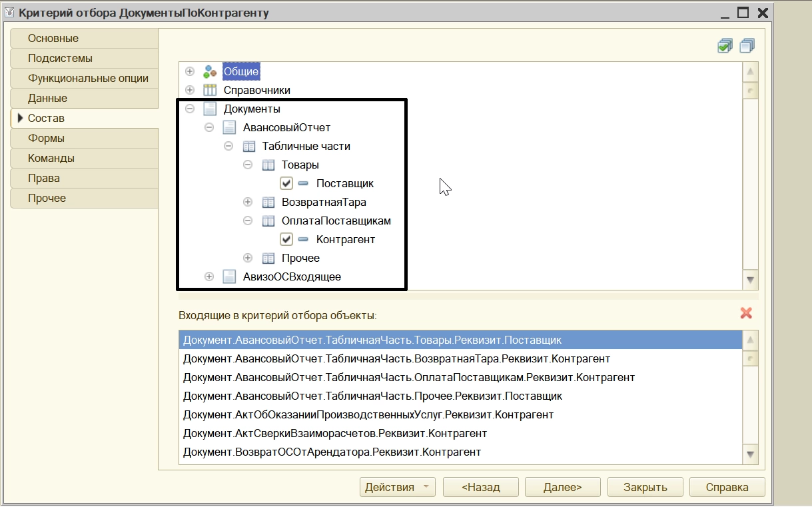Click the Общие colored balls icon
The width and height of the screenshot is (812, 507).
click(210, 71)
